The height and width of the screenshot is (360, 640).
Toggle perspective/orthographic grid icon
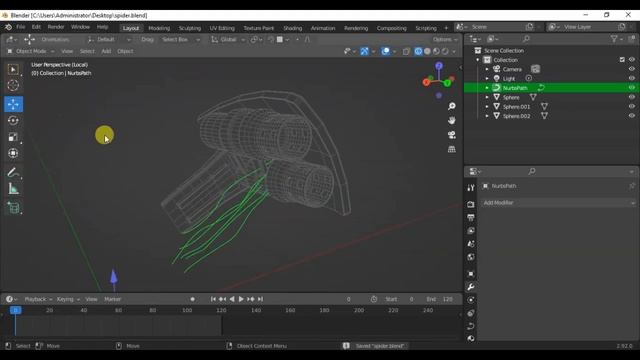[451, 149]
